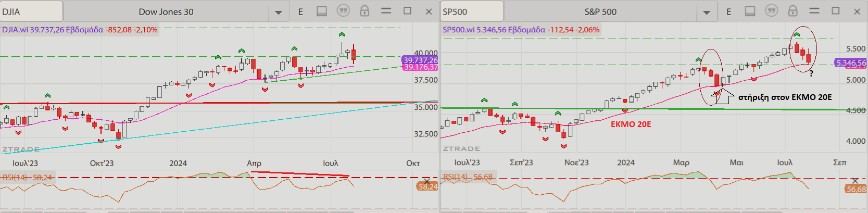Screen dimensions: 868x213
Task: Click the DJIA symbol input field
Action: tap(31, 11)
